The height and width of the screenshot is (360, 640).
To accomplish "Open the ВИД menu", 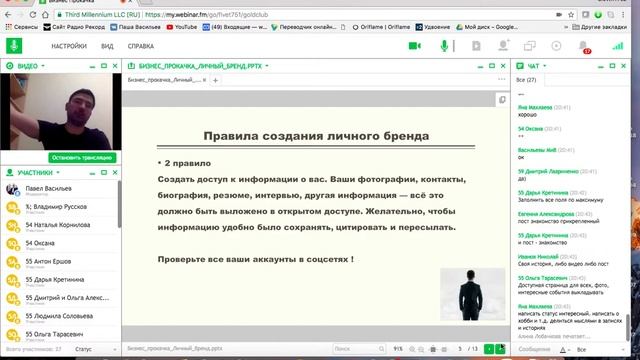I will click(x=107, y=46).
